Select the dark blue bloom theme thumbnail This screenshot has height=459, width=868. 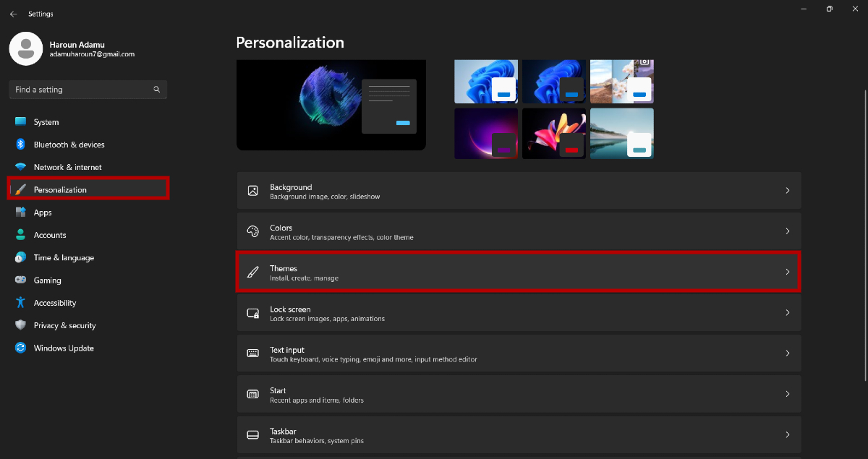pyautogui.click(x=554, y=82)
